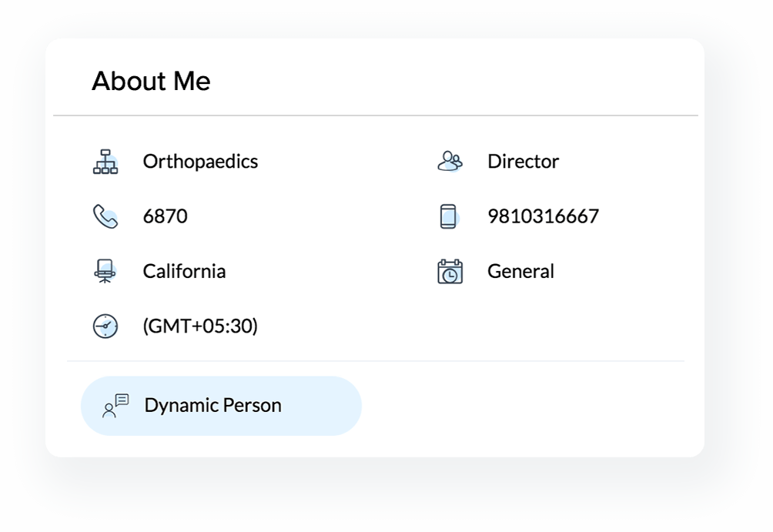Viewport: 773px width, 532px height.
Task: Click the divider line below About Me heading
Action: (376, 115)
